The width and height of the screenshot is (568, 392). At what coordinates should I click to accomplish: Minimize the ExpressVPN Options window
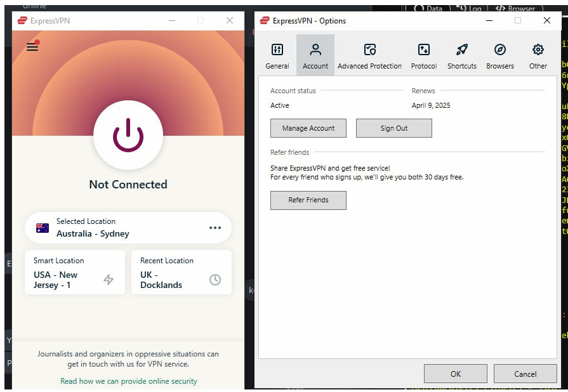(x=489, y=21)
